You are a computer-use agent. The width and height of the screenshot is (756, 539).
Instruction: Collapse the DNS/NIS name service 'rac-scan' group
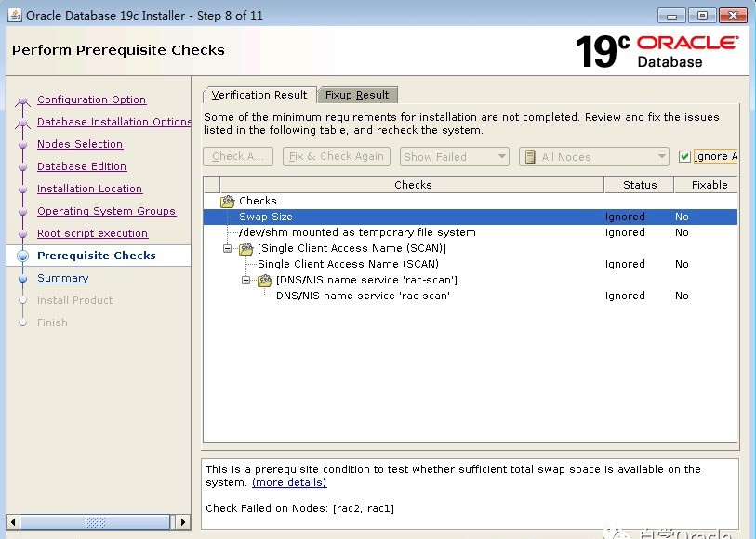(246, 281)
